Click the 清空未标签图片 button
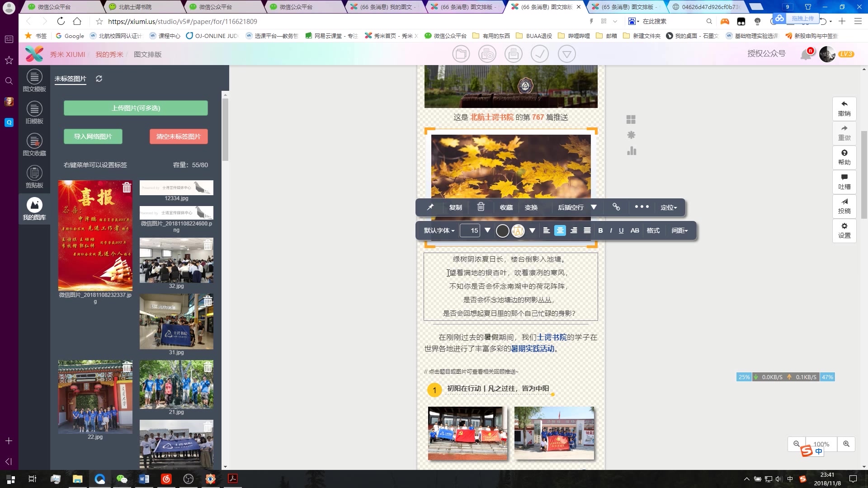This screenshot has height=488, width=868. pyautogui.click(x=179, y=136)
